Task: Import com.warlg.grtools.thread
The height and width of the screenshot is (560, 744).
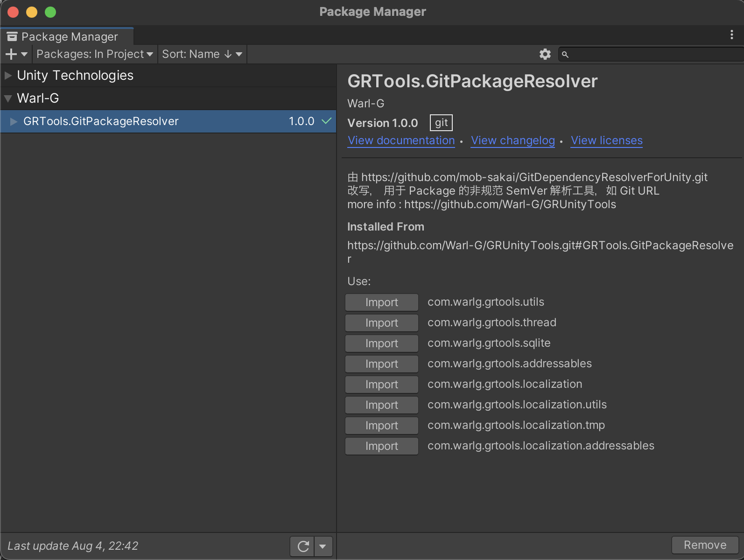Action: 382,323
